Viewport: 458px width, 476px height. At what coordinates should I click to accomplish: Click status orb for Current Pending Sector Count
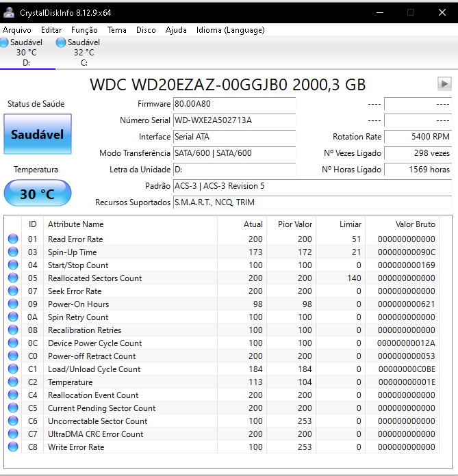pos(13,408)
